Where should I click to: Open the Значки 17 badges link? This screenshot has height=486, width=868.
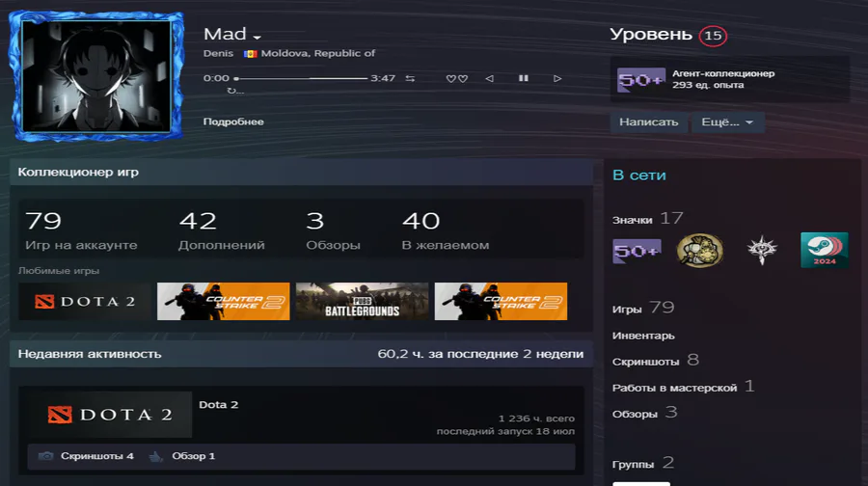648,219
